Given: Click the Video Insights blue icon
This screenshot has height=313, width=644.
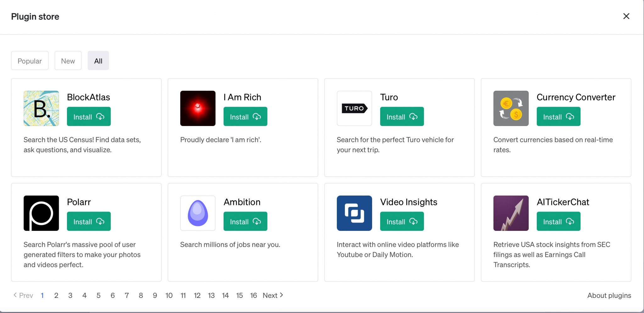Looking at the screenshot, I should tap(354, 213).
